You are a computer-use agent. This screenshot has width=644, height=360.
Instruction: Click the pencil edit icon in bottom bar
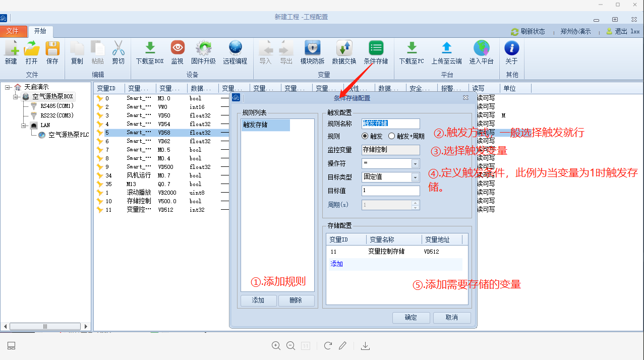click(x=343, y=346)
